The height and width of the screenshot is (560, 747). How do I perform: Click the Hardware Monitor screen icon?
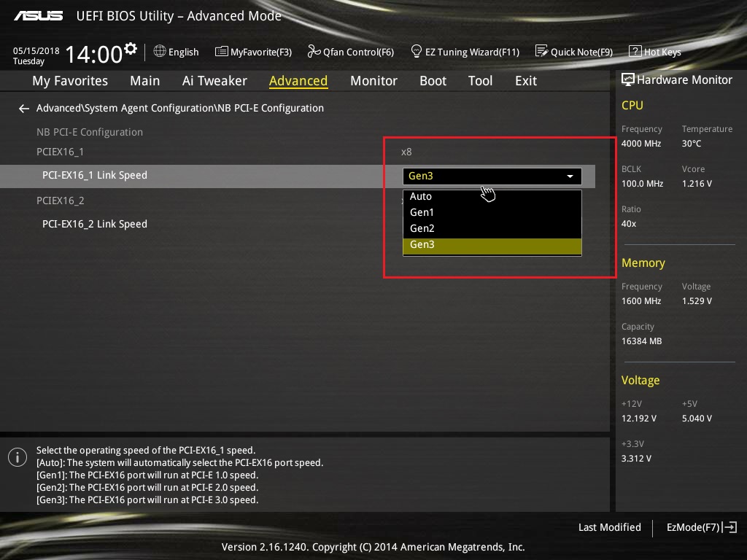coord(628,79)
